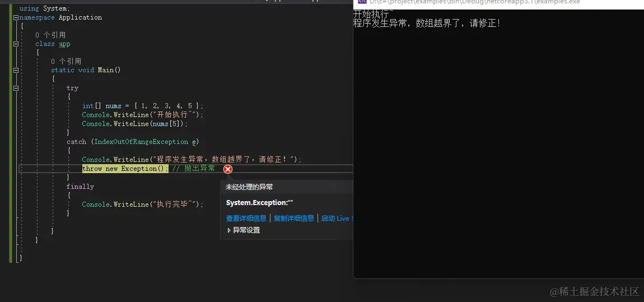The image size is (644, 302).
Task: Click the highlighted throw new Exception() statement
Action: tap(125, 169)
